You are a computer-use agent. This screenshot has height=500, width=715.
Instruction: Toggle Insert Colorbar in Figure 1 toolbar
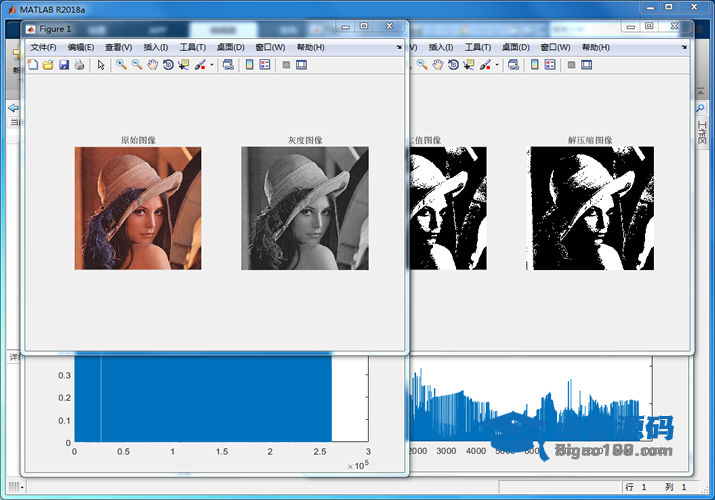[250, 65]
